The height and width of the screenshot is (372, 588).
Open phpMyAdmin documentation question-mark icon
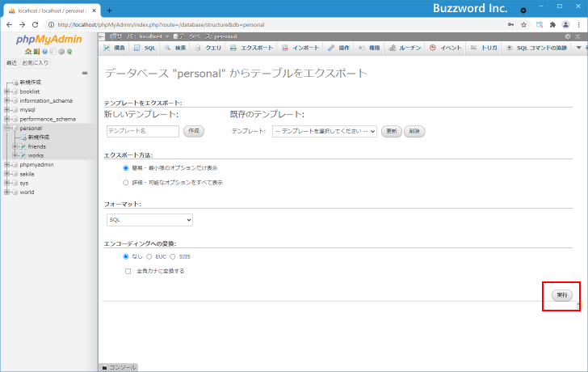tap(44, 52)
